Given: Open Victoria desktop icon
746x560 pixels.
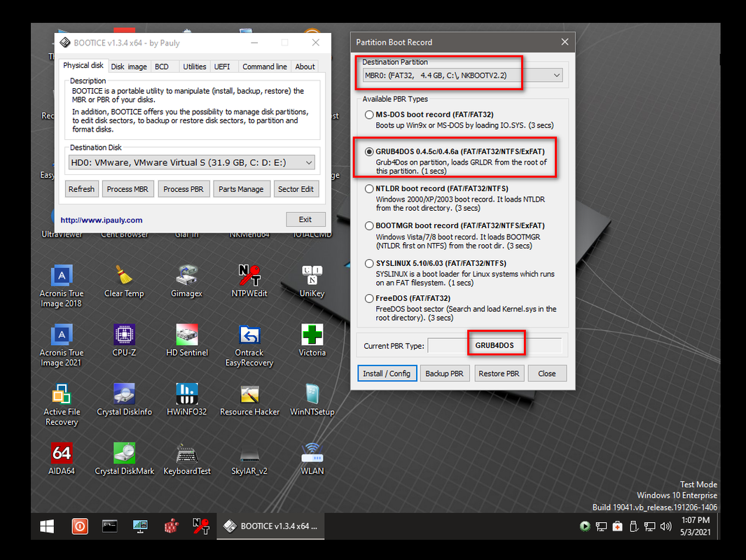Looking at the screenshot, I should click(312, 340).
